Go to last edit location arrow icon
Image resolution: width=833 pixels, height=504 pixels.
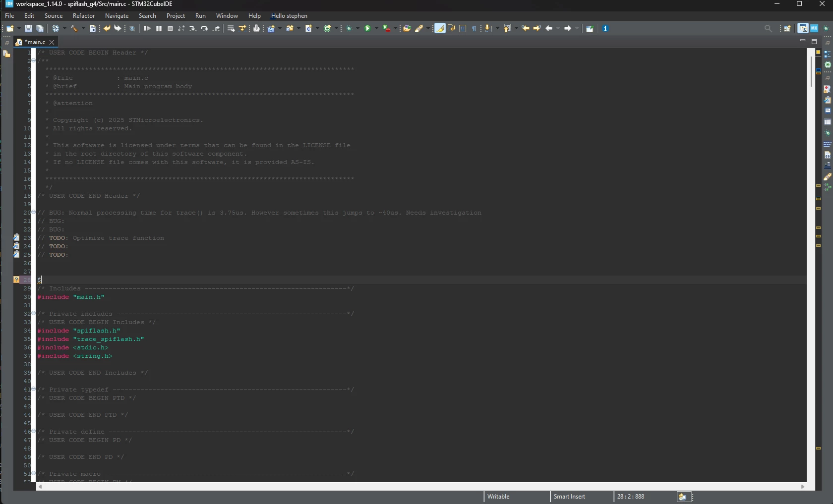pos(526,29)
